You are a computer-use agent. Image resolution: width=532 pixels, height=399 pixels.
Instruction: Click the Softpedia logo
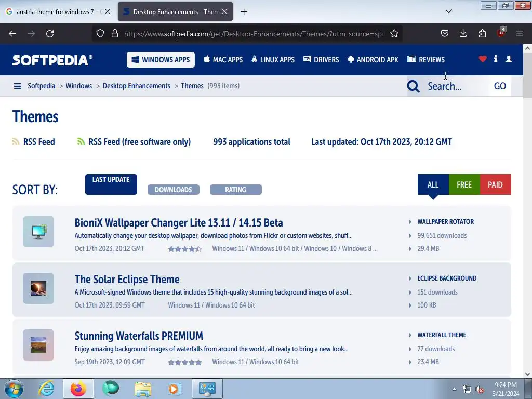tap(52, 60)
